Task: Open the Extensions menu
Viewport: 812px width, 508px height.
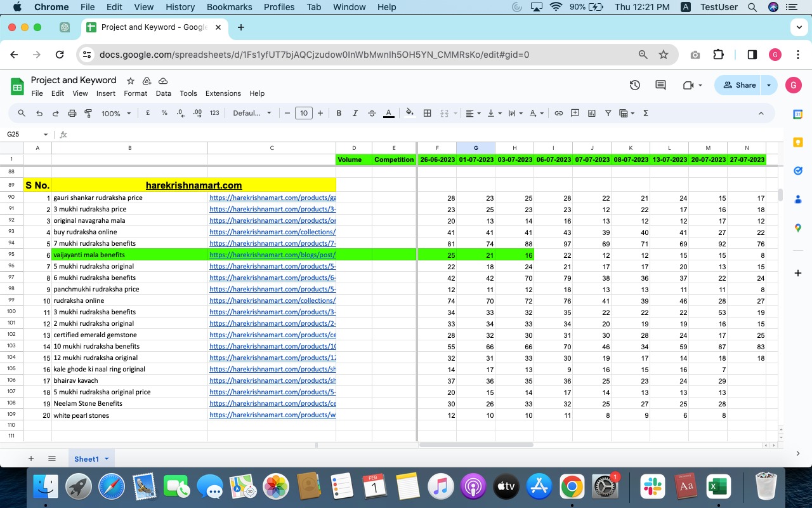Action: click(x=223, y=93)
